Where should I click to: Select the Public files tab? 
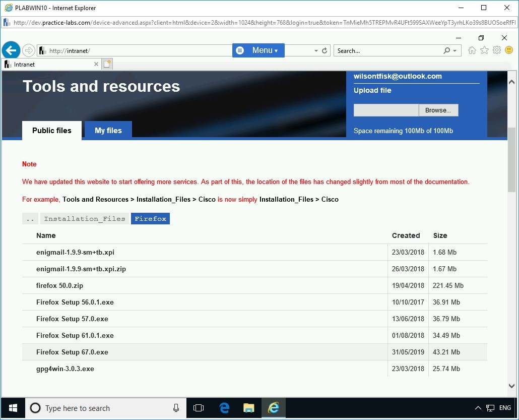[x=51, y=130]
